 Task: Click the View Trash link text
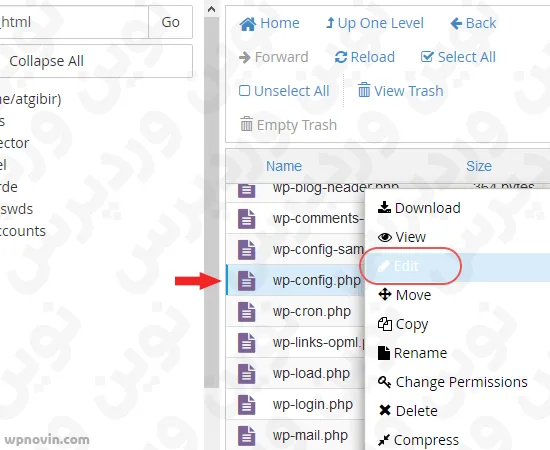(x=409, y=91)
